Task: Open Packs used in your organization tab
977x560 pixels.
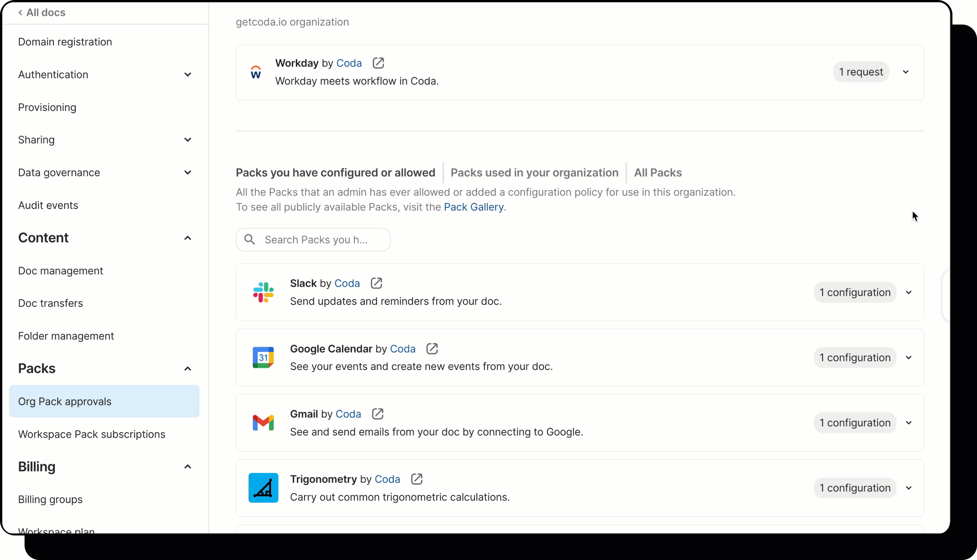Action: coord(535,172)
